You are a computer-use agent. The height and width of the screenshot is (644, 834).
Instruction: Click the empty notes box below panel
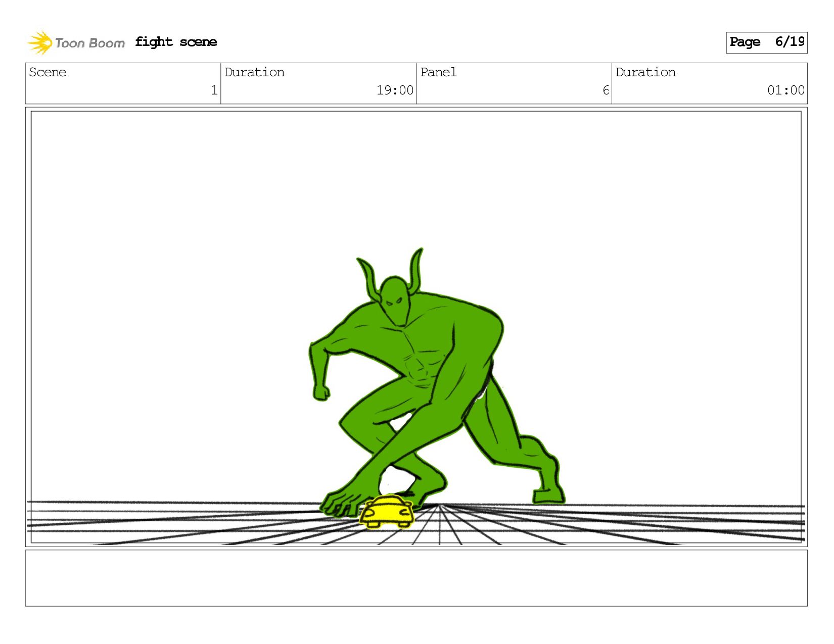pyautogui.click(x=416, y=578)
